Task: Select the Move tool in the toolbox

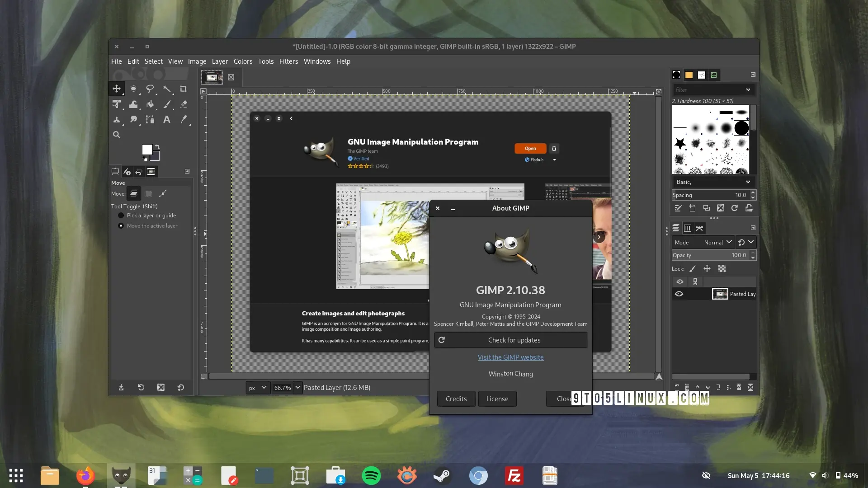Action: coord(117,89)
